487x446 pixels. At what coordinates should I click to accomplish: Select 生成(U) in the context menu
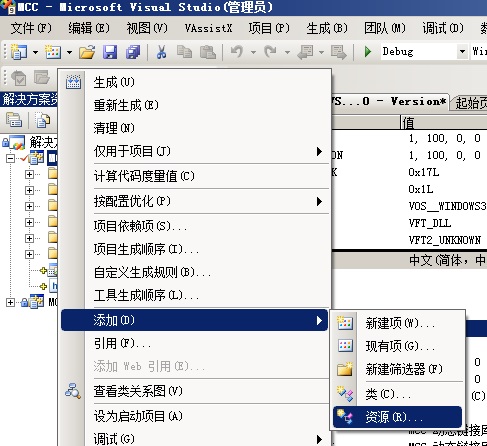point(195,82)
